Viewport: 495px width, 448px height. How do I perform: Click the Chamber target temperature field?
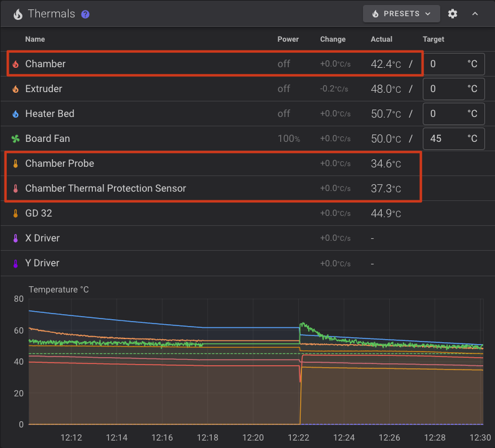pos(445,64)
